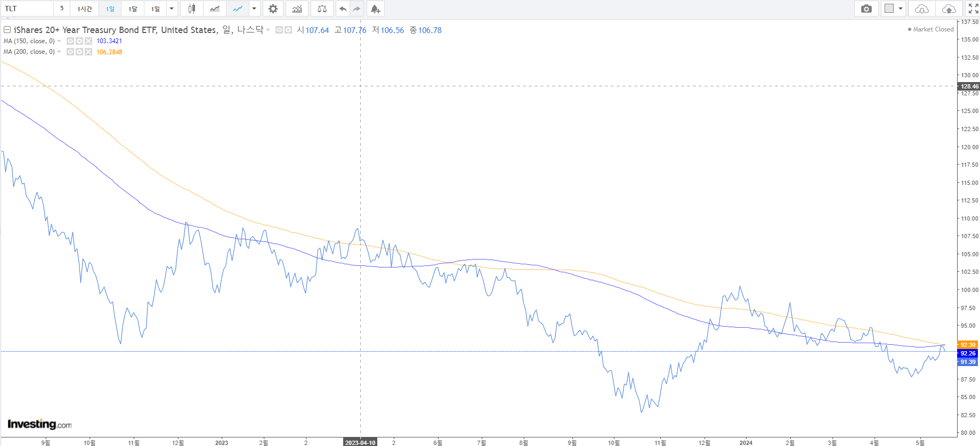
Task: Open the Investing.com logo link
Action: pyautogui.click(x=39, y=424)
